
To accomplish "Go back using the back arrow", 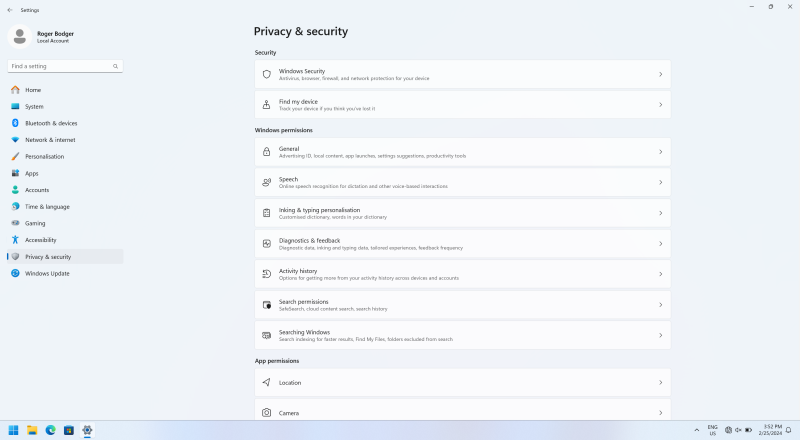I will click(x=10, y=10).
